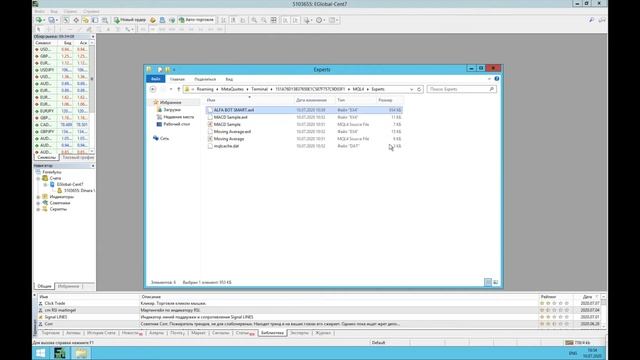Image resolution: width=640 pixels, height=360 pixels.
Task: Toggle the Navigator panel icon in toolbar
Action: click(x=85, y=20)
